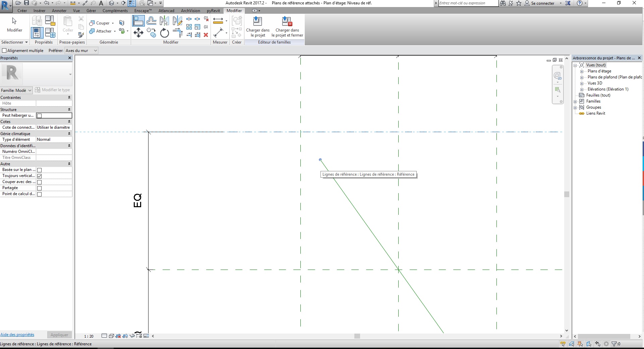Toggle the Toujours vertical checkbox

pyautogui.click(x=39, y=176)
